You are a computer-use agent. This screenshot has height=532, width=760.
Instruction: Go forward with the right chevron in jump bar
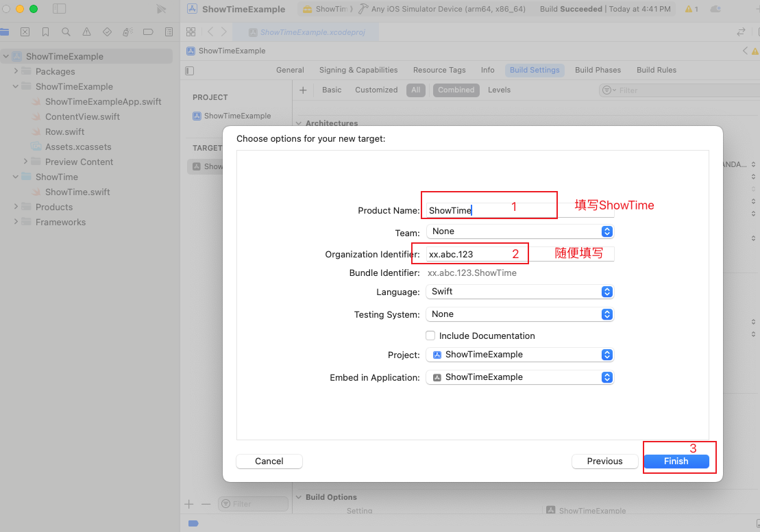point(223,32)
